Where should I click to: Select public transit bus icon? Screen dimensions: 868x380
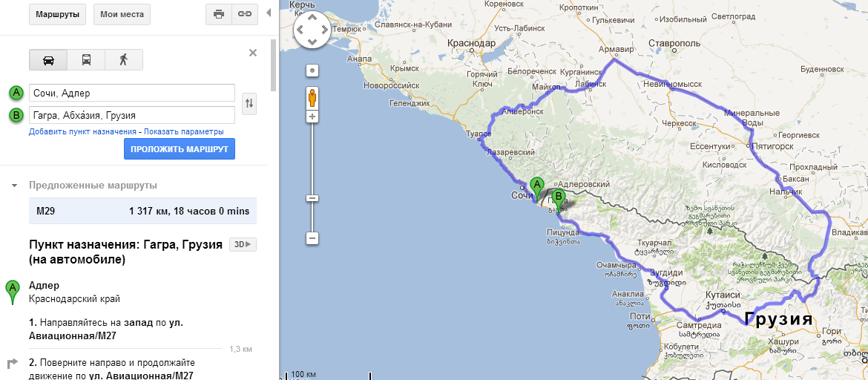click(x=86, y=60)
